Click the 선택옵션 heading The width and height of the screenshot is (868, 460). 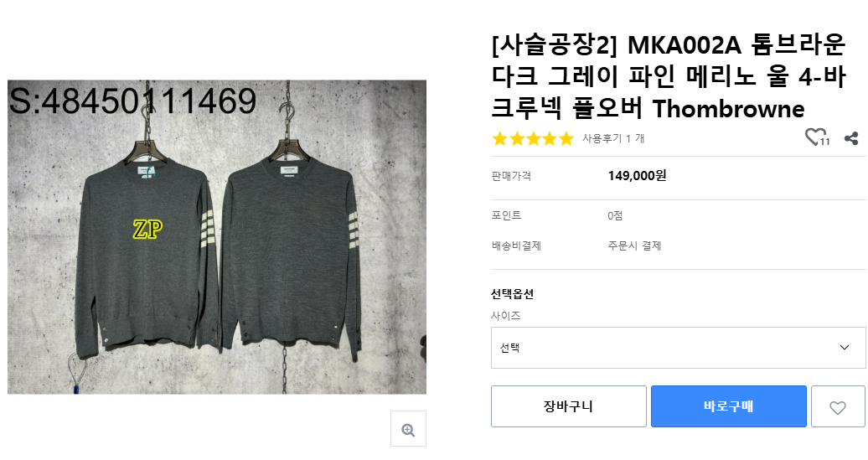pos(512,294)
